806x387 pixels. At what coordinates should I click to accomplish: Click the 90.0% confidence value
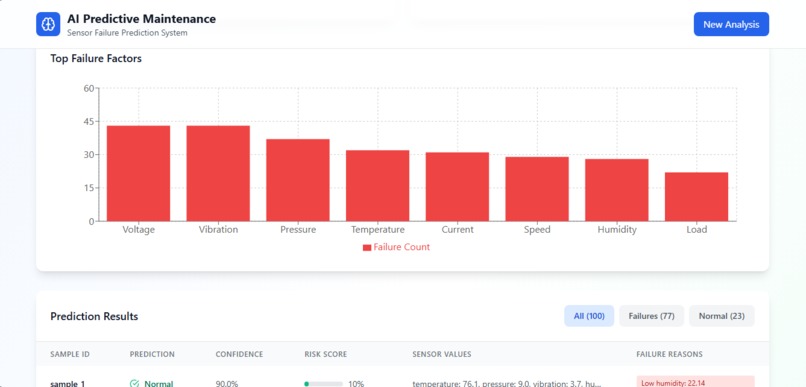click(227, 383)
